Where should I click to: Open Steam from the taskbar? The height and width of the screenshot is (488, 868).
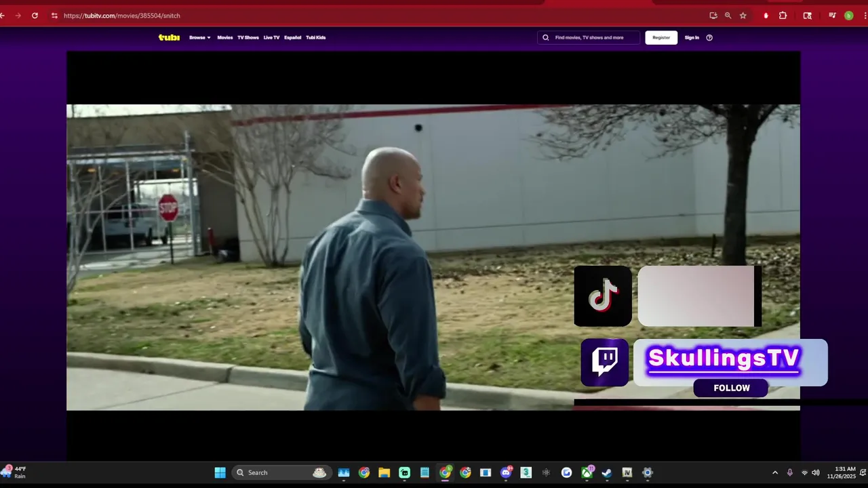(x=607, y=472)
